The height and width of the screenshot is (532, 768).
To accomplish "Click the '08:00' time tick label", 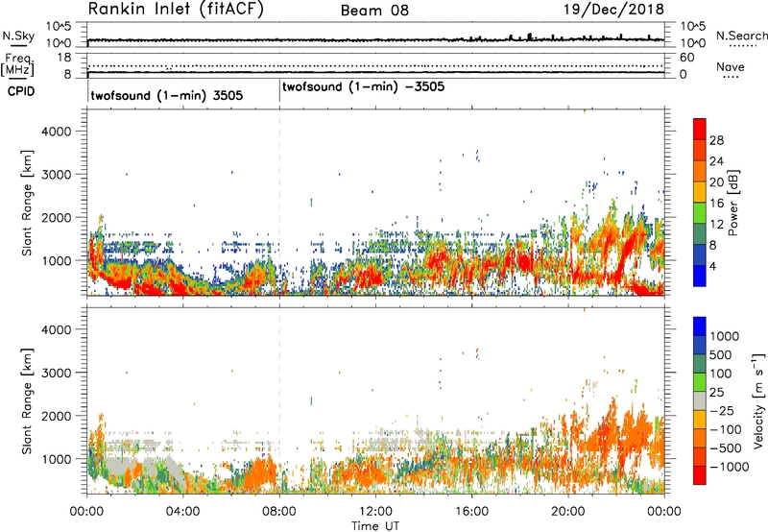I will point(279,512).
